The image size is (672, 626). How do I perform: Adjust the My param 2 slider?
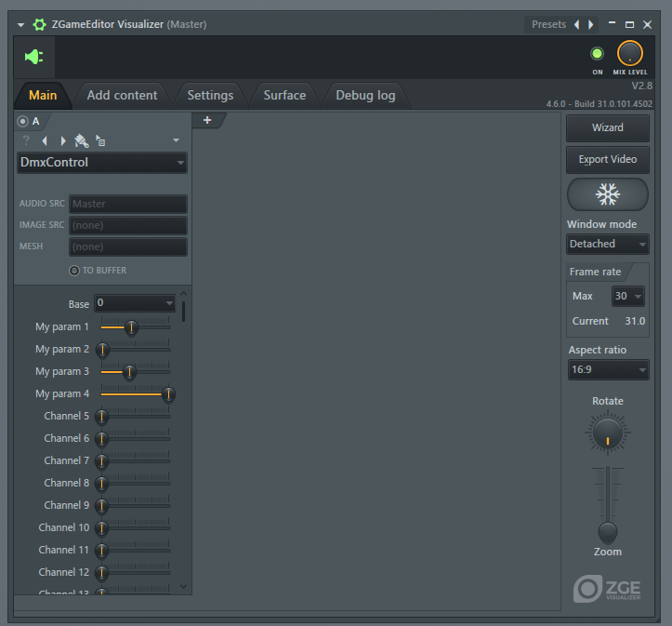(135, 350)
